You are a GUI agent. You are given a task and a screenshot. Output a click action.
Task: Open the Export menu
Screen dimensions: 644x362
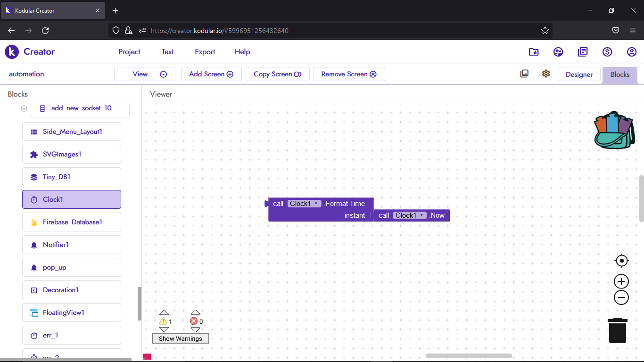[205, 52]
